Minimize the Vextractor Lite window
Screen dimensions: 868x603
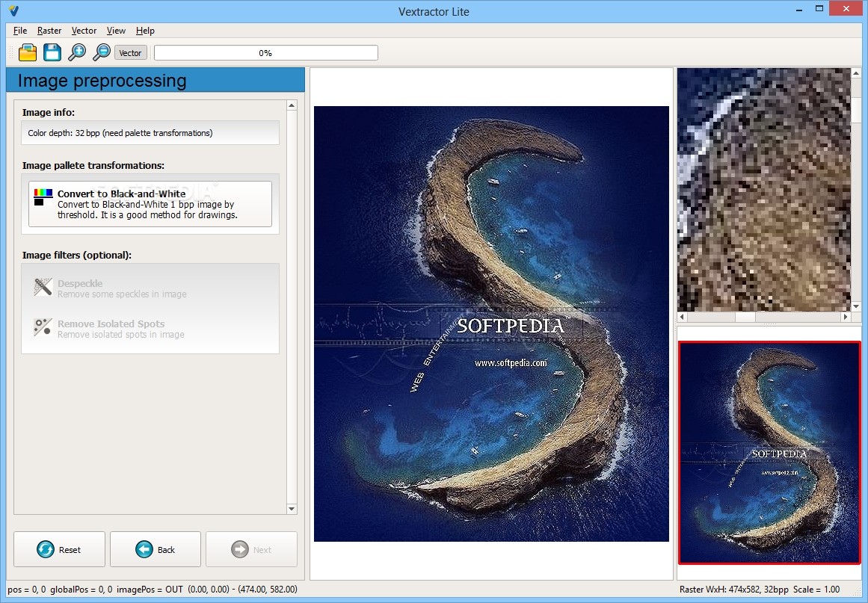pyautogui.click(x=799, y=10)
